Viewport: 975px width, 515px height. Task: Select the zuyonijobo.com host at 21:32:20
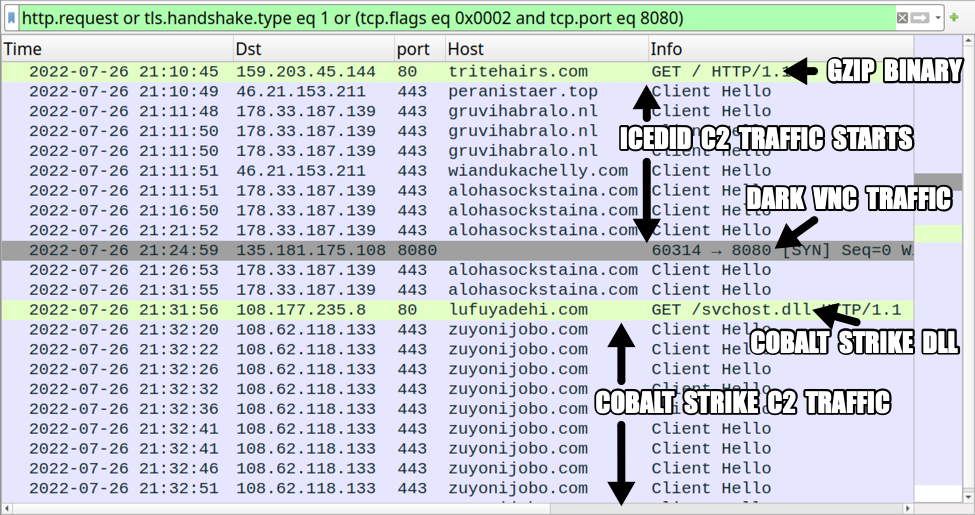click(518, 330)
